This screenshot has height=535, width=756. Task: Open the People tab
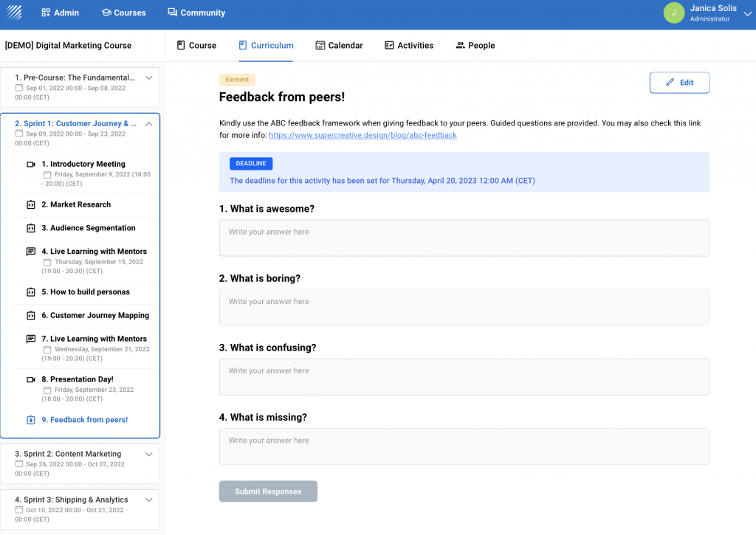click(x=475, y=46)
